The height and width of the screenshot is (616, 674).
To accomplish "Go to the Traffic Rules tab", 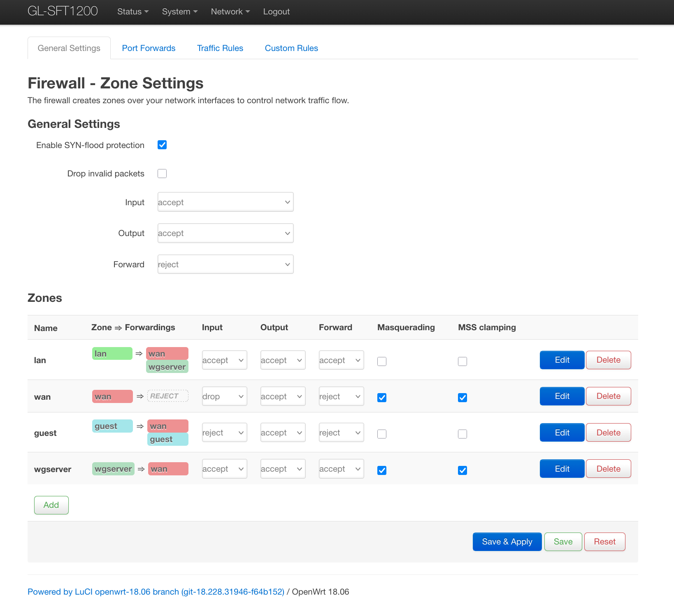I will pos(220,48).
